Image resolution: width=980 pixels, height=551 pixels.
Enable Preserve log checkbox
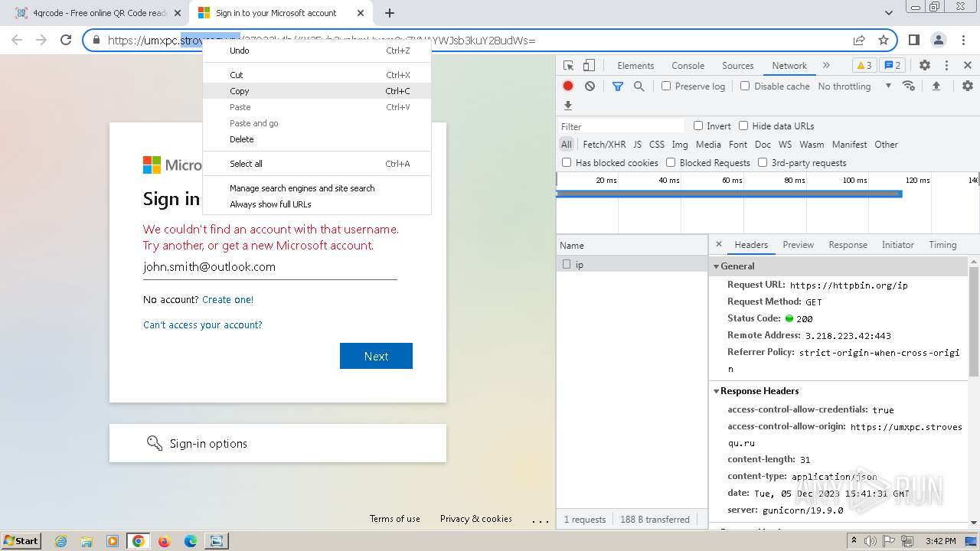point(666,86)
